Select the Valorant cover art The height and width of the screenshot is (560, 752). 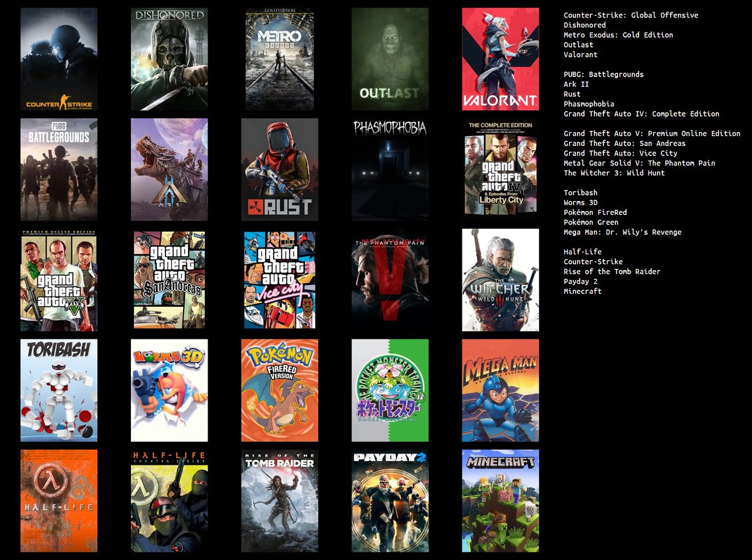(x=500, y=59)
